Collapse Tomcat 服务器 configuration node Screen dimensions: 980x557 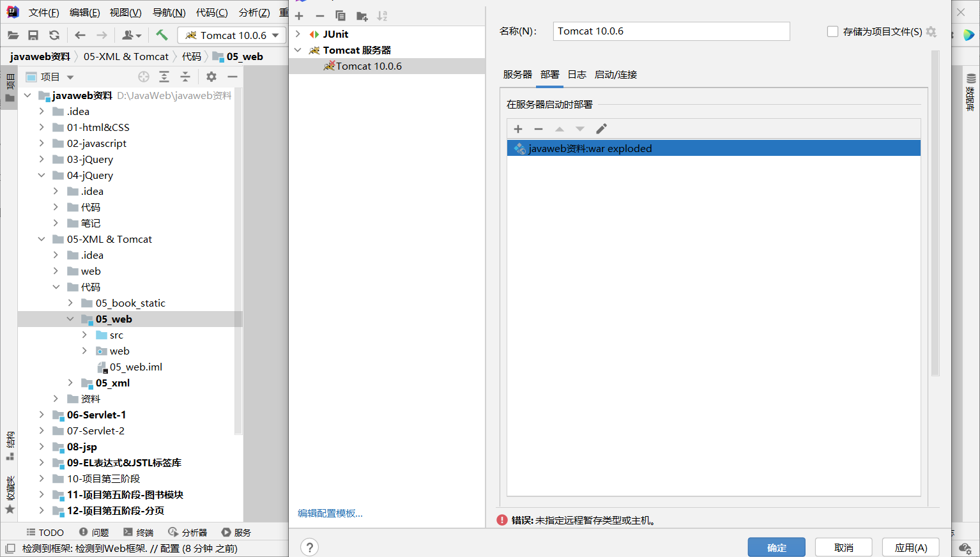[298, 50]
